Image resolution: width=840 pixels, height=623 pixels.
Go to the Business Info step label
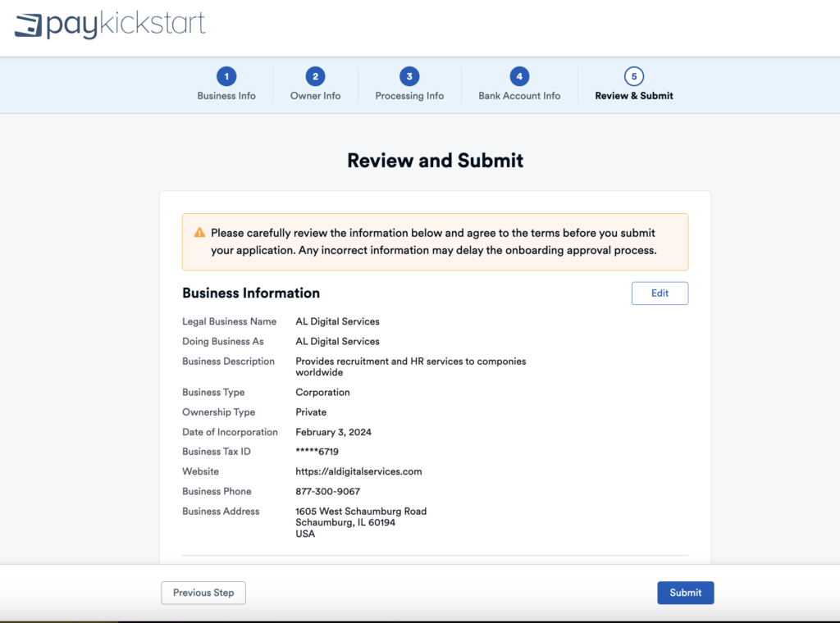226,96
